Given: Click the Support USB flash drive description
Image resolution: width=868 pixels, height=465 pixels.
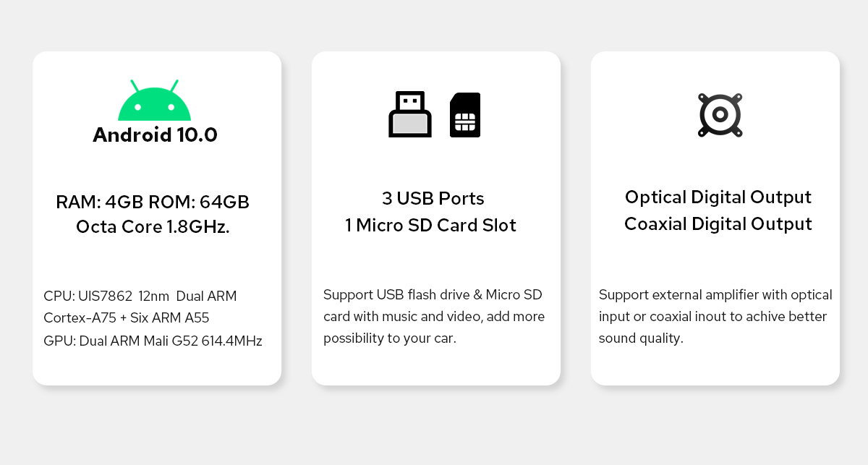Looking at the screenshot, I should pyautogui.click(x=434, y=316).
